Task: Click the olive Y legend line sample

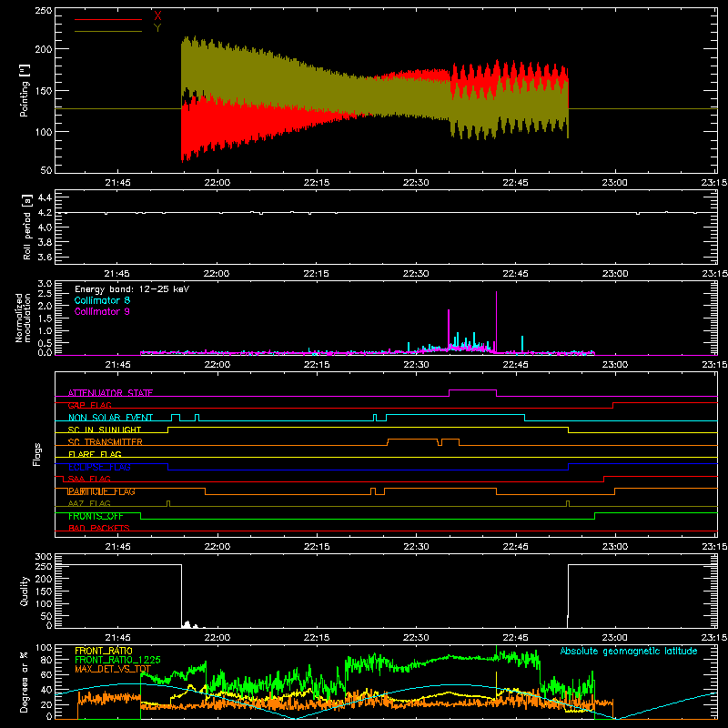Action: click(x=108, y=32)
